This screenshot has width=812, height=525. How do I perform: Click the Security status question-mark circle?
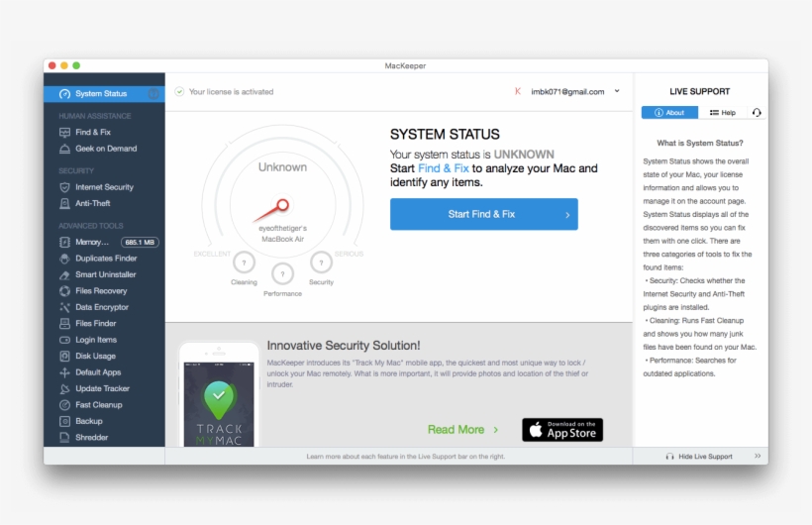[321, 262]
